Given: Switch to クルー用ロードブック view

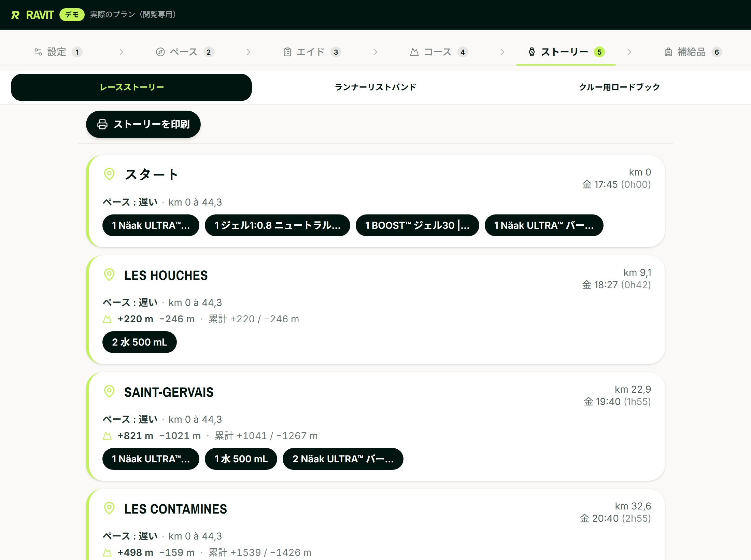Looking at the screenshot, I should click(619, 87).
